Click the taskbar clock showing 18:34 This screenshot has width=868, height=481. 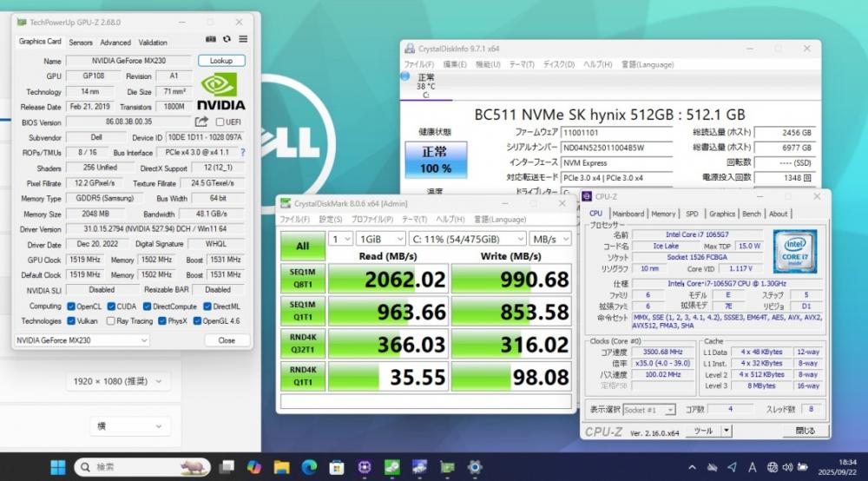click(838, 467)
